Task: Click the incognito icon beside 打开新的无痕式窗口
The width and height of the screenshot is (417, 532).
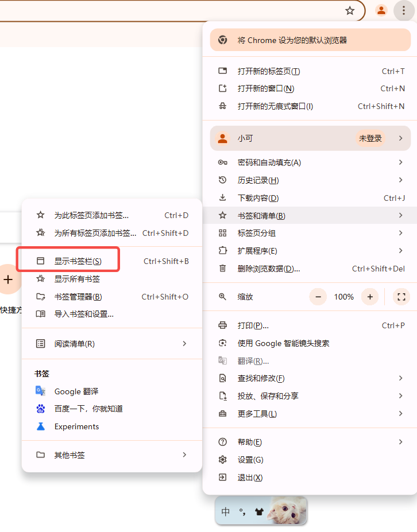Action: 222,106
